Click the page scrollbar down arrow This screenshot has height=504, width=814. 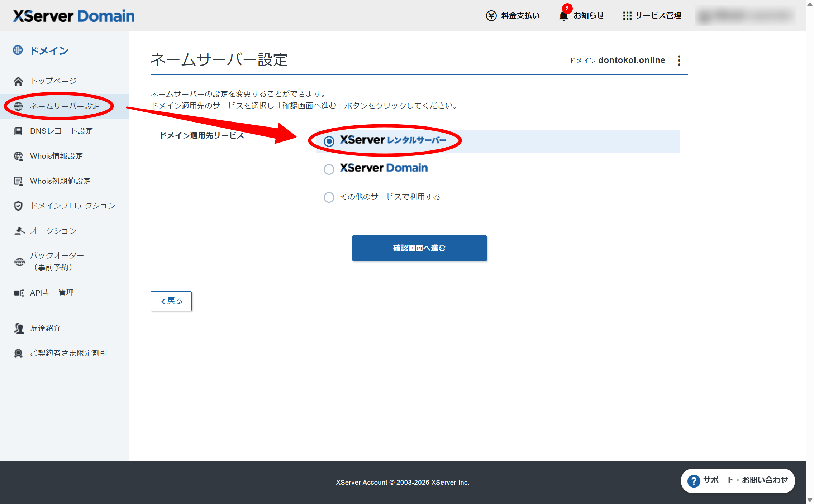(x=810, y=500)
